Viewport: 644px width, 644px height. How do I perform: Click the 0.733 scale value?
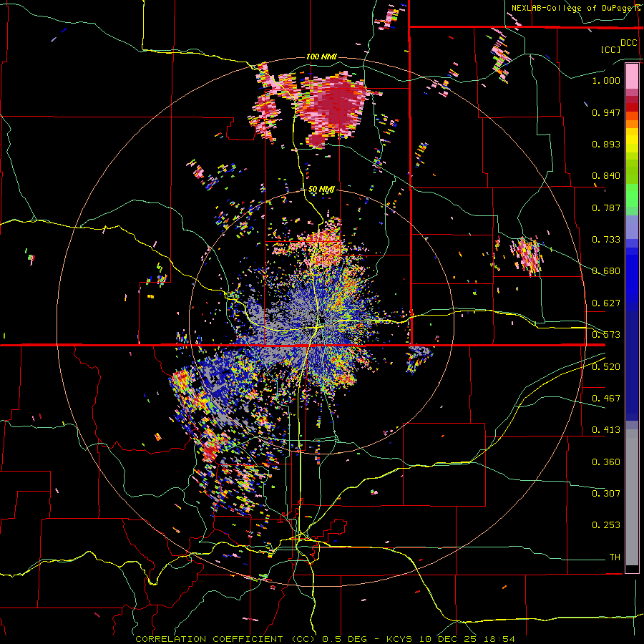coord(606,240)
